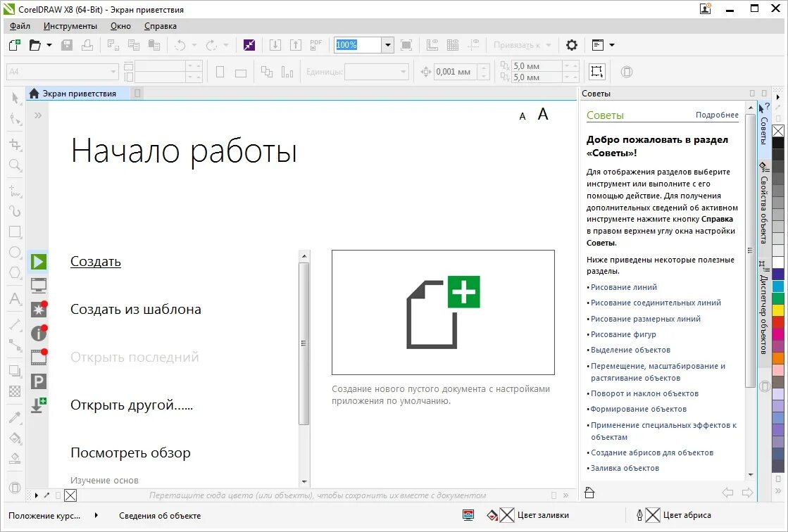Viewport: 788px width, 532px height.
Task: Open the Get Started green play icon
Action: tap(38, 261)
